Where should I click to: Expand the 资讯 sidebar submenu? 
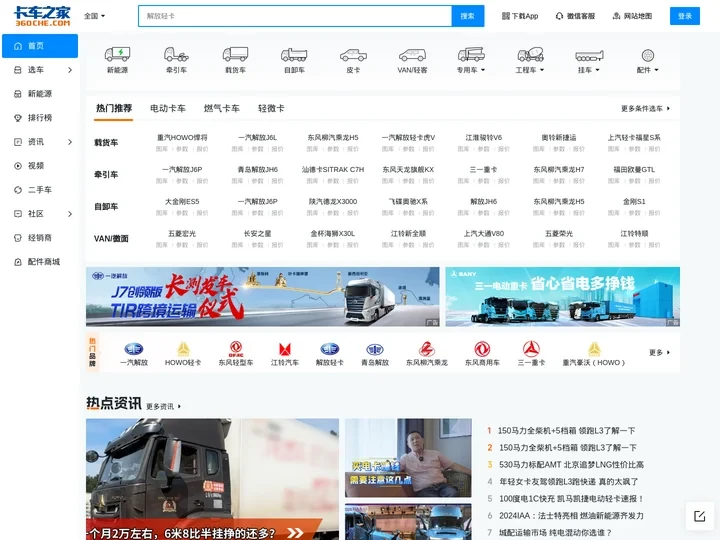[70, 142]
